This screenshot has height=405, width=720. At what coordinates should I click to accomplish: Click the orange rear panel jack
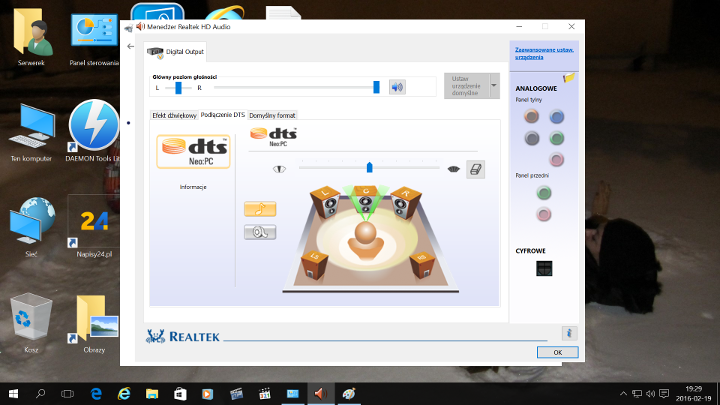click(x=532, y=116)
